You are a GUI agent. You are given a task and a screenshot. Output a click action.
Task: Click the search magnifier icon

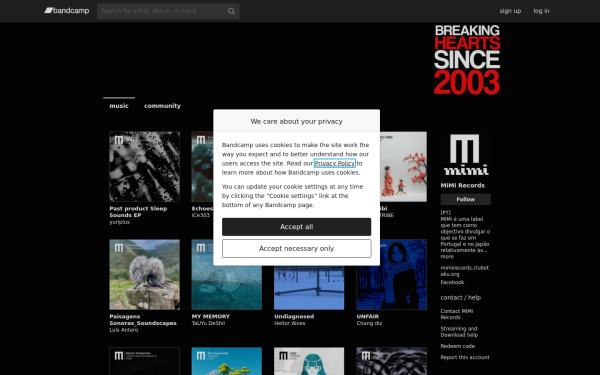(231, 11)
